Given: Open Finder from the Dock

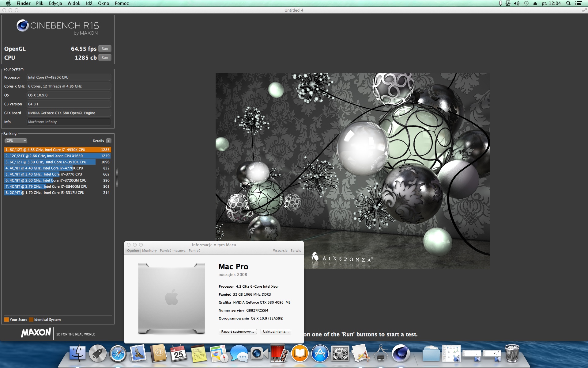Looking at the screenshot, I should click(x=77, y=354).
